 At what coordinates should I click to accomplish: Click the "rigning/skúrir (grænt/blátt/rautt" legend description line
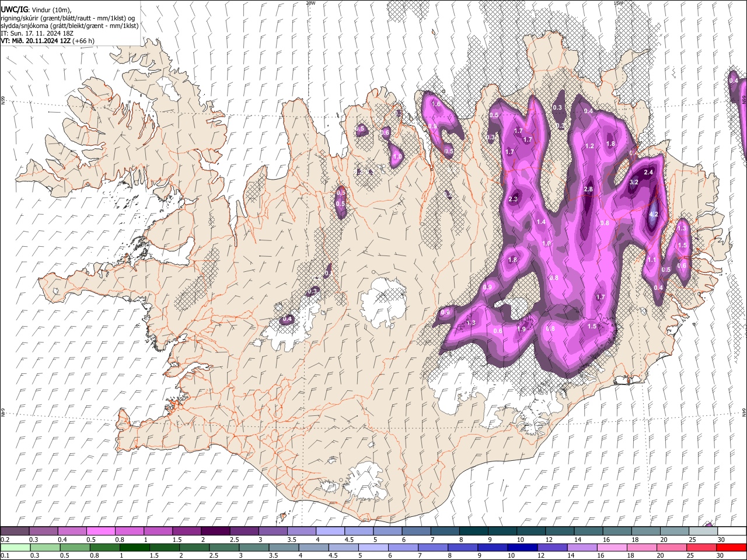(x=67, y=17)
